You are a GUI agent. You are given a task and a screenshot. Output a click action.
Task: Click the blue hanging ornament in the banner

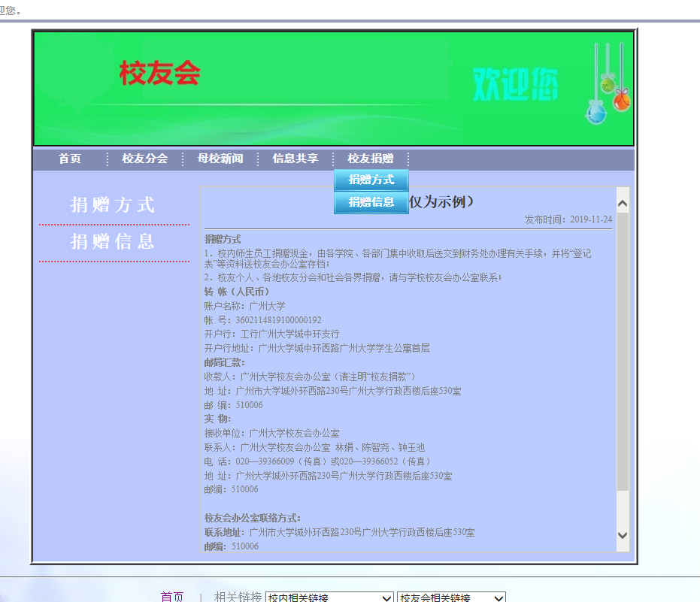pyautogui.click(x=597, y=113)
